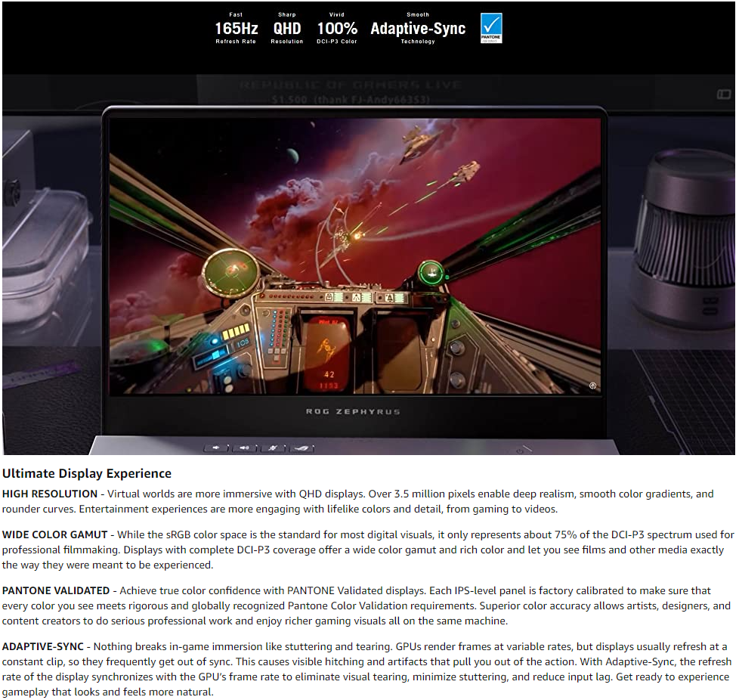Click the "WIDE COLOR GAMUT" bold label
739x700 pixels.
coord(54,534)
